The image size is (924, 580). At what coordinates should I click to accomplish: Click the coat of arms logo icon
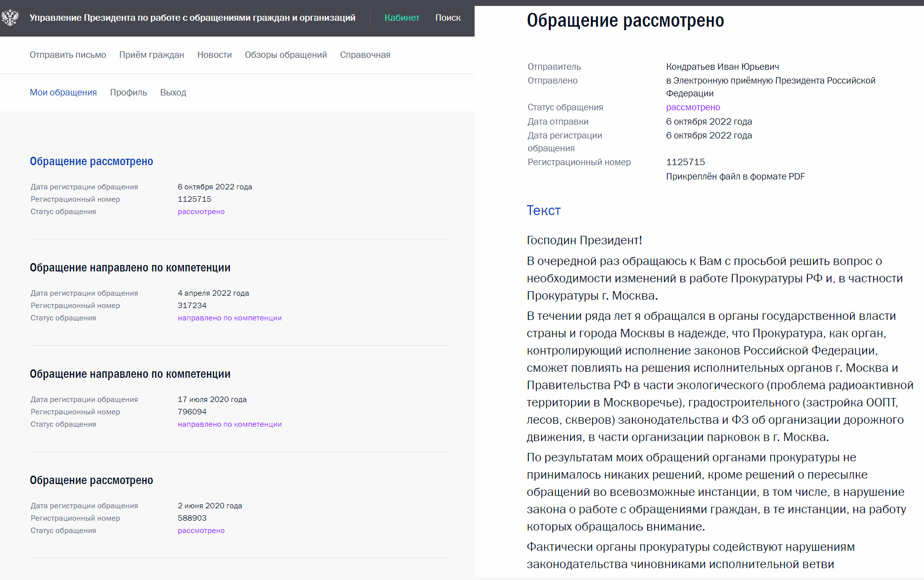10,18
